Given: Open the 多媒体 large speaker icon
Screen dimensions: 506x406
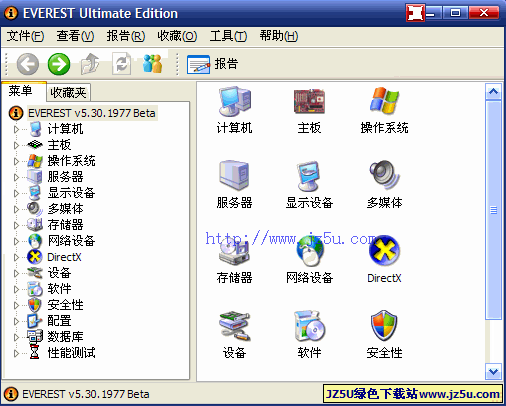Looking at the screenshot, I should tap(384, 184).
